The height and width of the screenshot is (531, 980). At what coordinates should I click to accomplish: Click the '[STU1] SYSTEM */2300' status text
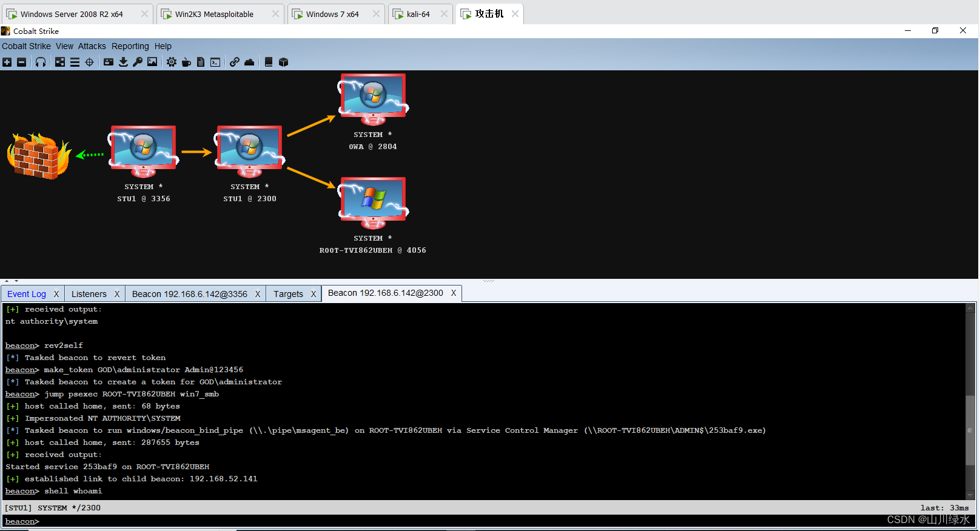pyautogui.click(x=53, y=508)
